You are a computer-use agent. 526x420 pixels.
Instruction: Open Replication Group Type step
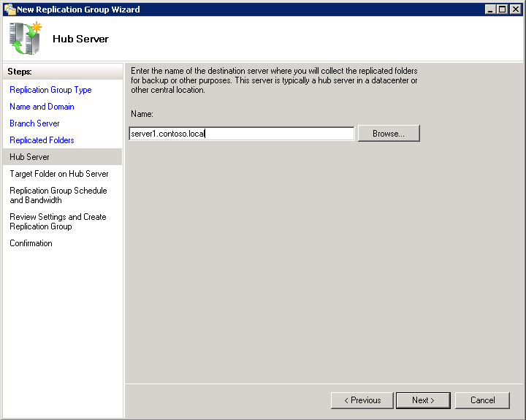point(50,90)
